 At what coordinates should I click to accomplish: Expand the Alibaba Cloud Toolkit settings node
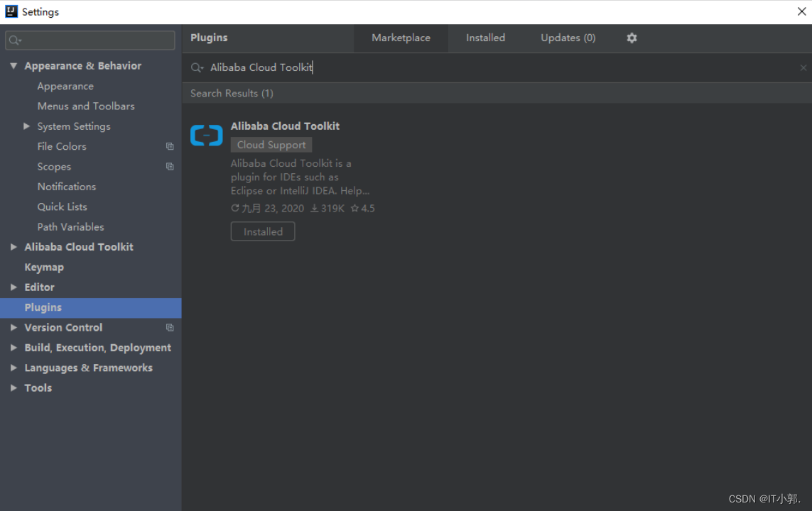(13, 247)
